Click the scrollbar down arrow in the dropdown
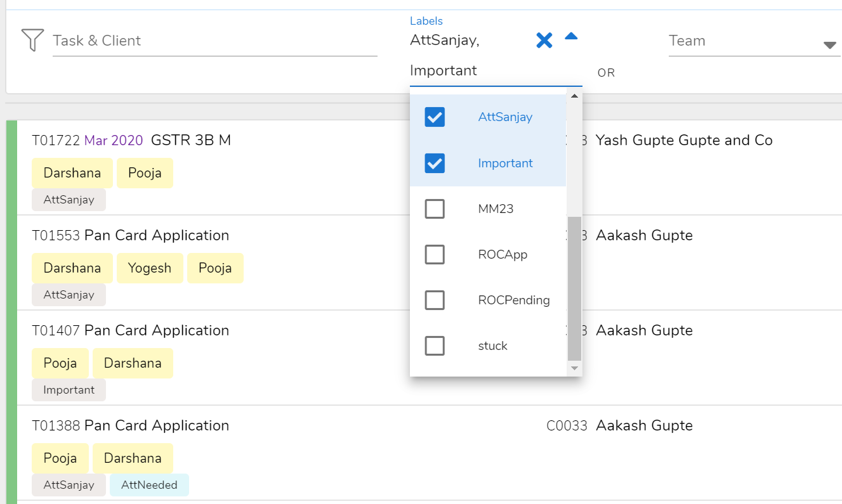This screenshot has width=842, height=504. pos(574,368)
